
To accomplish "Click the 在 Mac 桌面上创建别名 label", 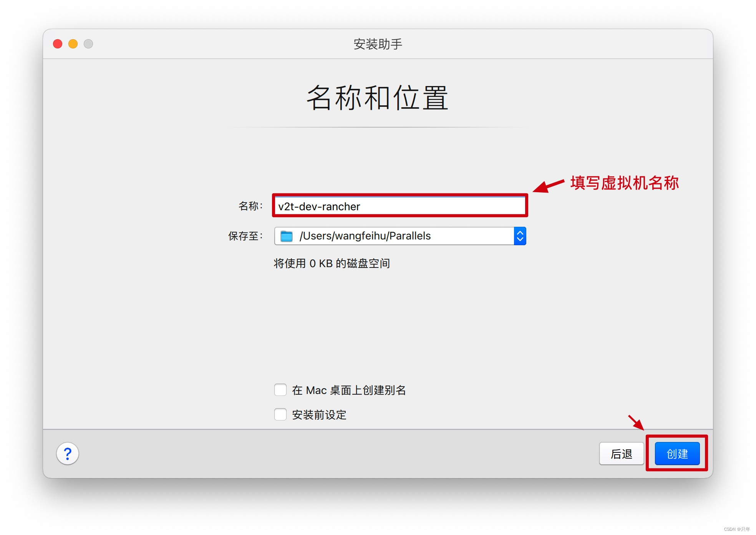I will 349,390.
